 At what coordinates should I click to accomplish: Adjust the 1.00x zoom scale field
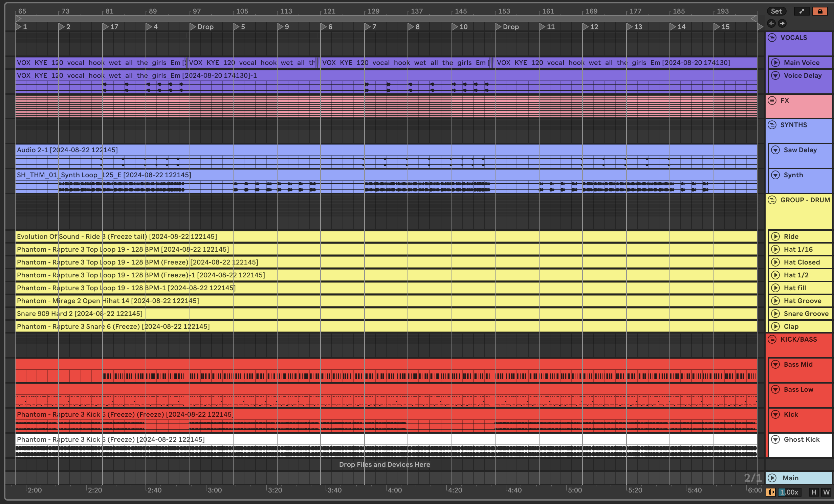click(789, 492)
